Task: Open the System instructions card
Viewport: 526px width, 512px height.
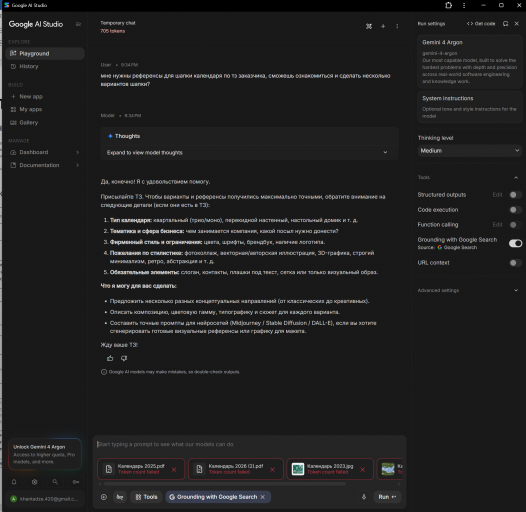Action: tap(470, 107)
